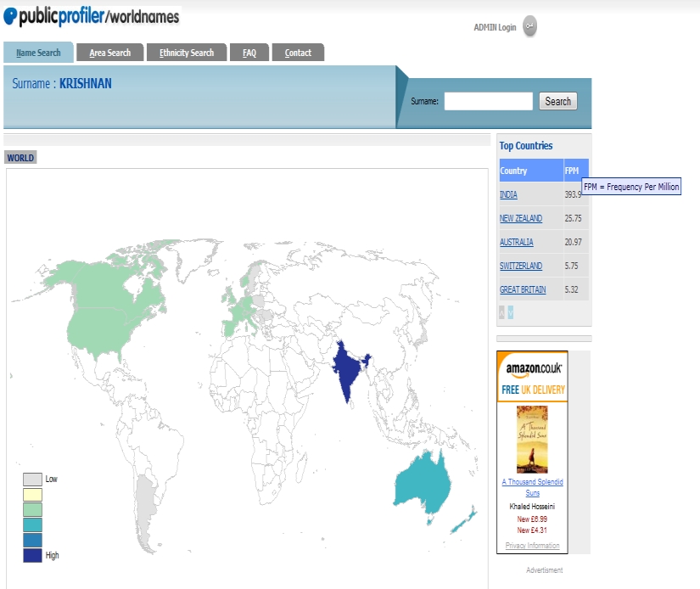Screen dimensions: 700x589
Task: Open the Area Search tab
Action: point(110,53)
